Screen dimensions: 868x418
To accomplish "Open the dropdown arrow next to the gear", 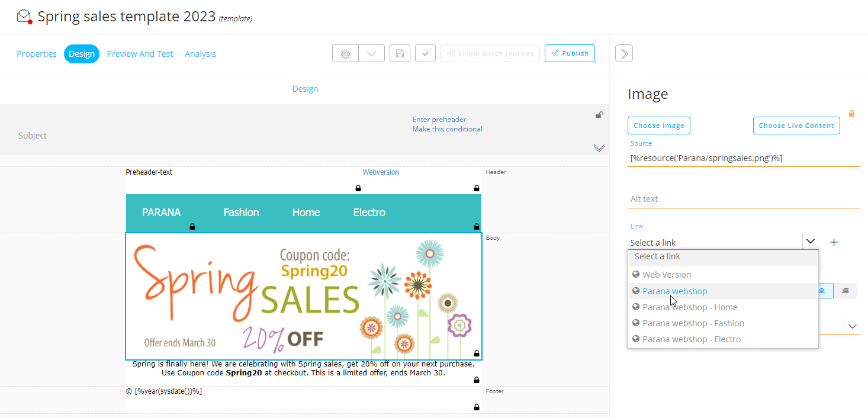I will tap(371, 54).
